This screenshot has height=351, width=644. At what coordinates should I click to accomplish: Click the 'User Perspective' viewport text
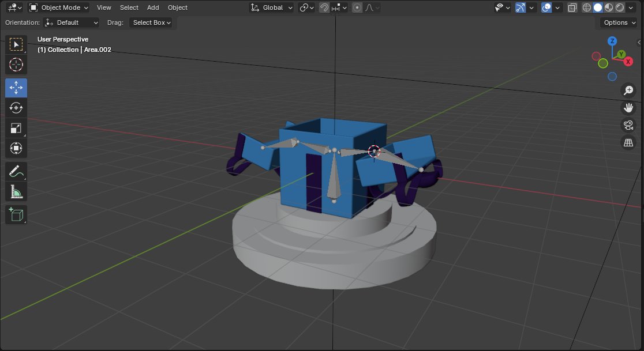coord(63,39)
